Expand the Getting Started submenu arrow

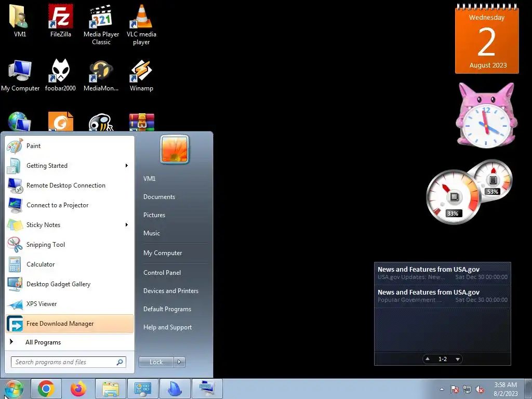pyautogui.click(x=127, y=166)
